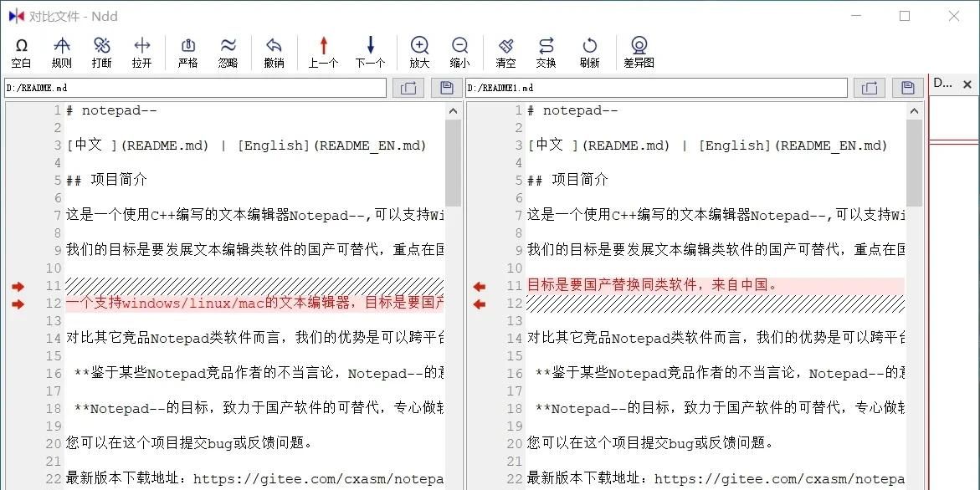Screen dimensions: 980x490
Task: Toggle whitespace display with 空白
Action: point(22,50)
